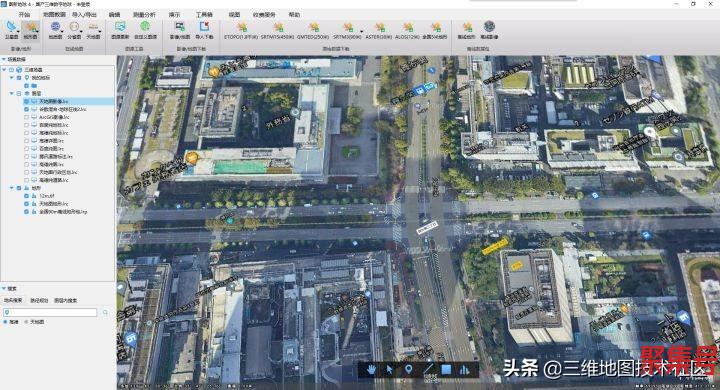Collapse the 搜索 panel
Image resolution: width=720 pixels, height=390 pixels.
pyautogui.click(x=4, y=288)
